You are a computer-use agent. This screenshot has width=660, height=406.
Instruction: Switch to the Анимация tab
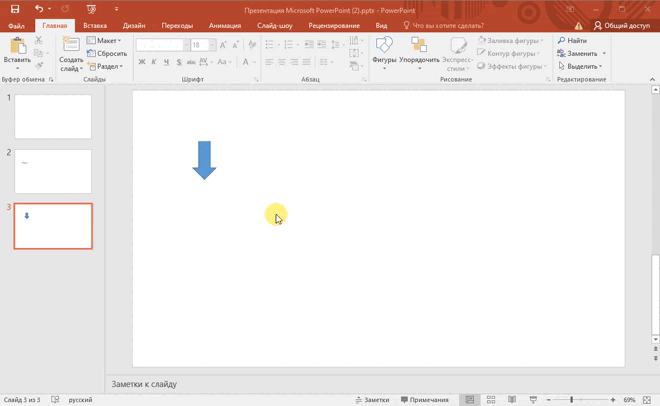click(225, 26)
